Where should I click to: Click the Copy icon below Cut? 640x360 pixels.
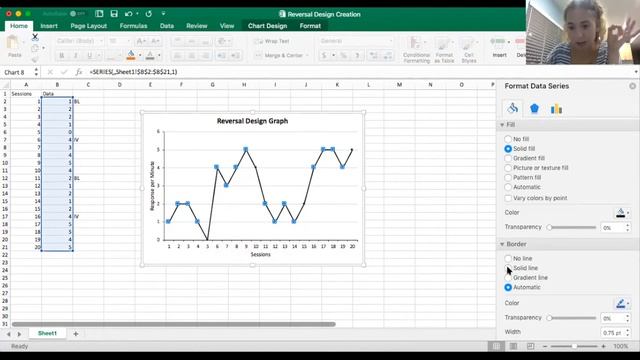pyautogui.click(x=35, y=48)
